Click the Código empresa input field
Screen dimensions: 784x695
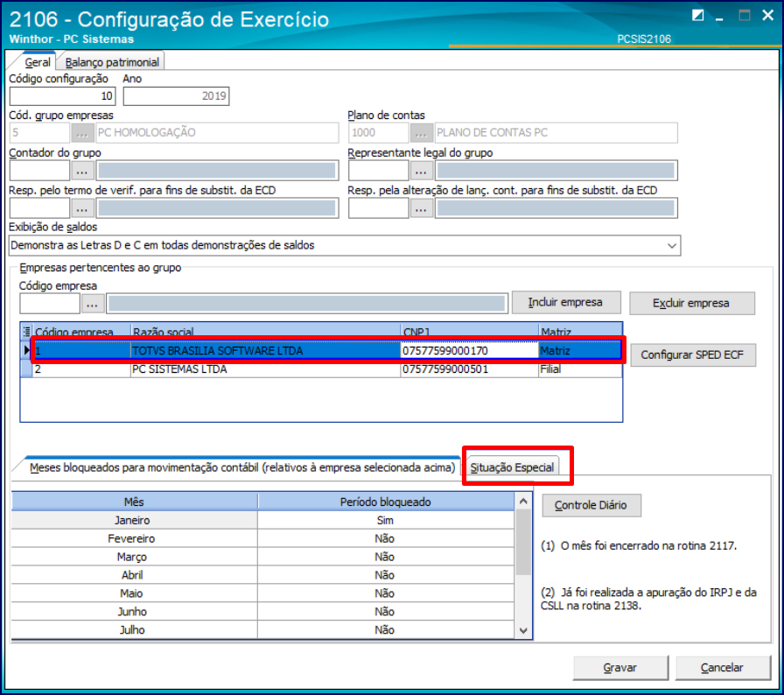click(50, 304)
